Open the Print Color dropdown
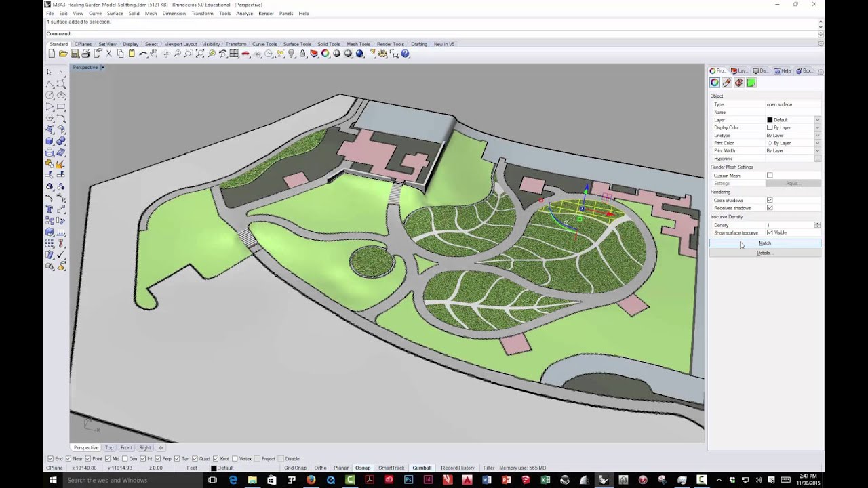Viewport: 868px width, 488px height. (x=817, y=143)
